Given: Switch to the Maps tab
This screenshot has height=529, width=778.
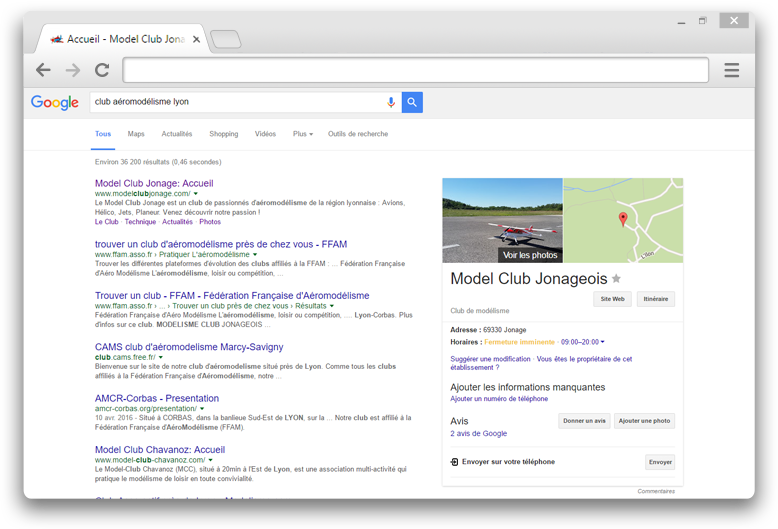Looking at the screenshot, I should (x=136, y=134).
